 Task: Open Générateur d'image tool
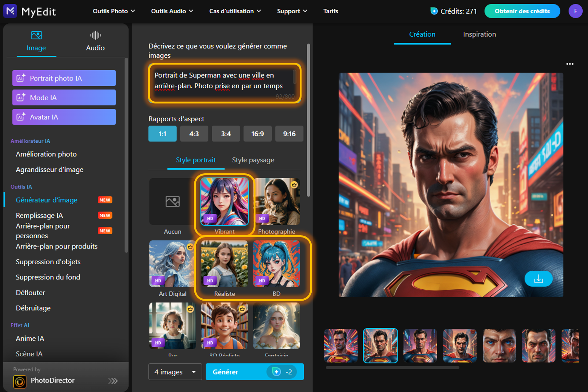[x=46, y=200]
